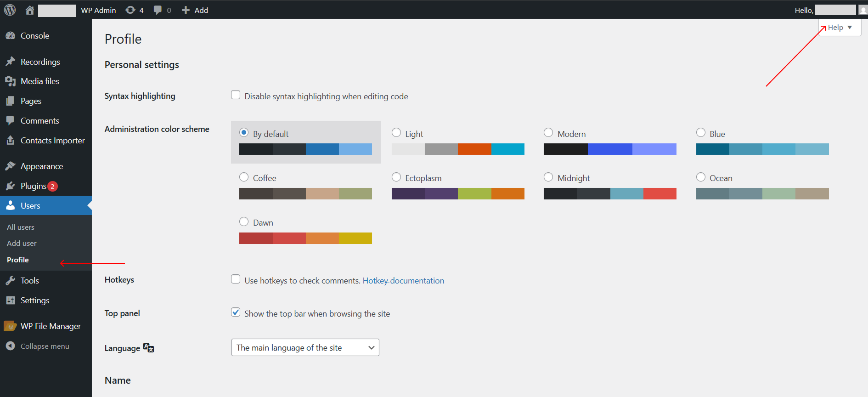Uncheck show top bar when browsing site
This screenshot has height=397, width=868.
(x=236, y=312)
